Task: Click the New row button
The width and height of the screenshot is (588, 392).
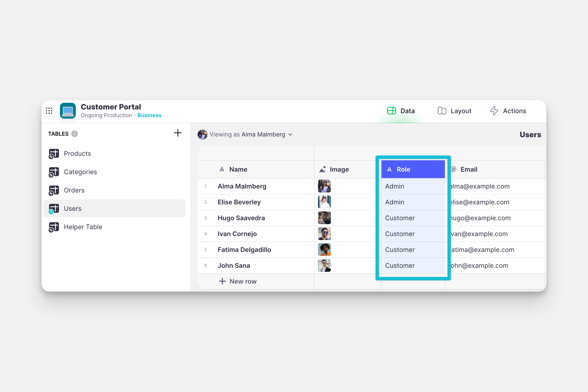Action: (238, 281)
